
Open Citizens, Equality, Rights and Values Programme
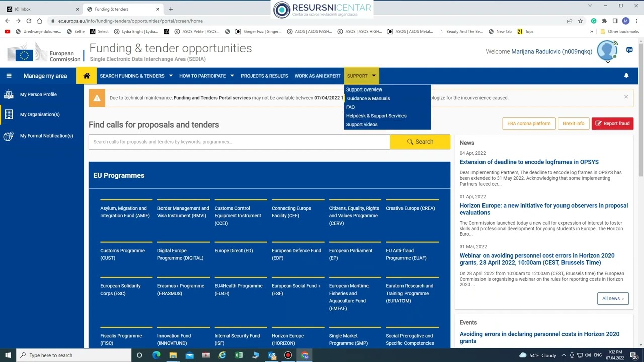click(354, 215)
